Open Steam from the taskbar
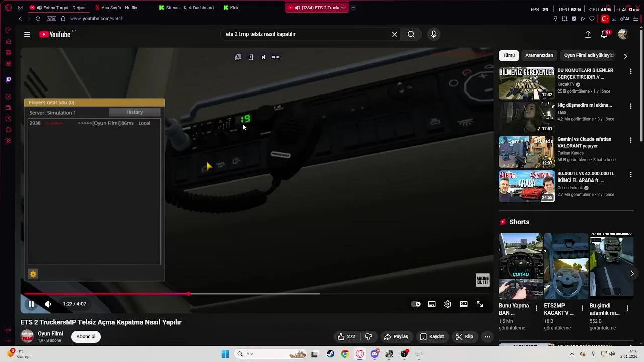Viewport: 644px width, 362px height. click(x=330, y=354)
